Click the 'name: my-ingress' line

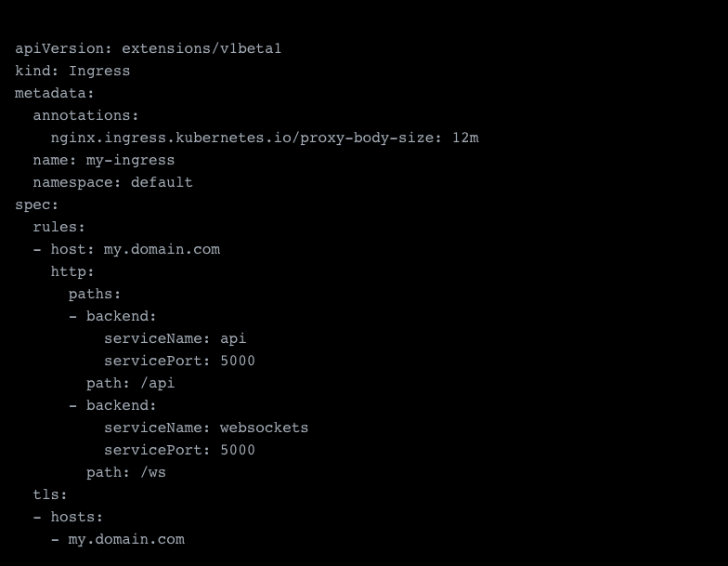coord(103,160)
